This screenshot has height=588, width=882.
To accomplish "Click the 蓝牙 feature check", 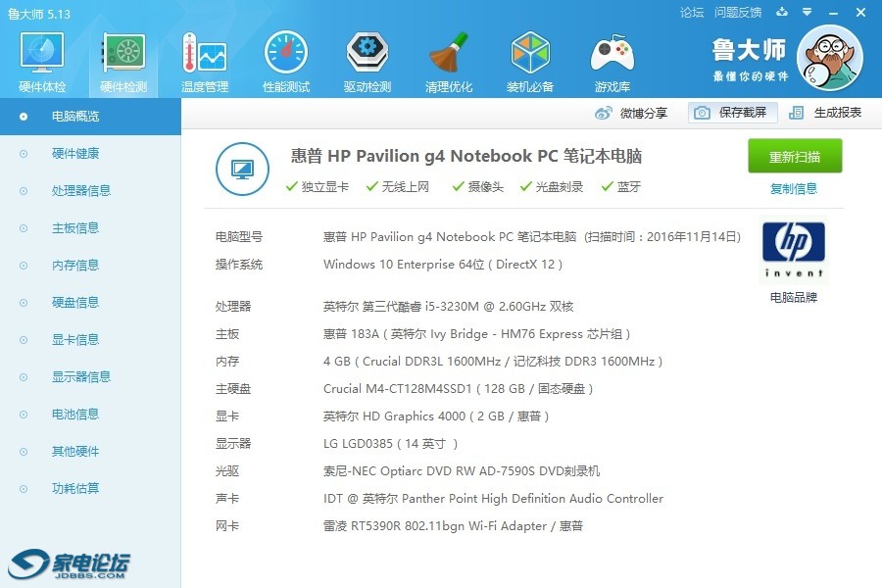I will [x=621, y=187].
